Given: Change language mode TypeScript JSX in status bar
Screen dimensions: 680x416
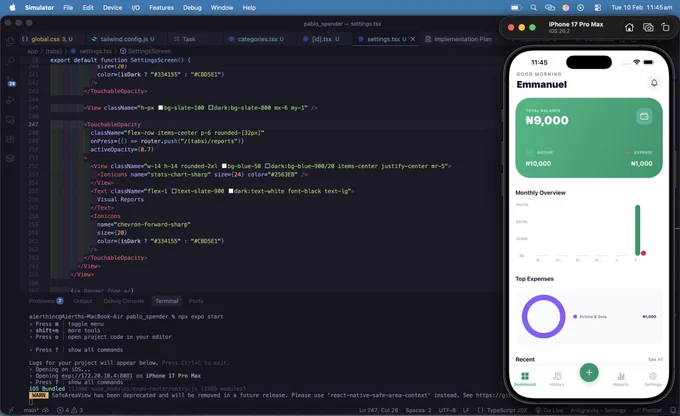Looking at the screenshot, I should click(x=502, y=410).
